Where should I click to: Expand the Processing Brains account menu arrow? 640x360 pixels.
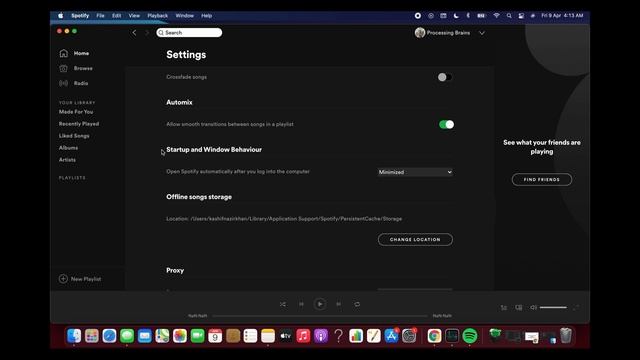[482, 33]
